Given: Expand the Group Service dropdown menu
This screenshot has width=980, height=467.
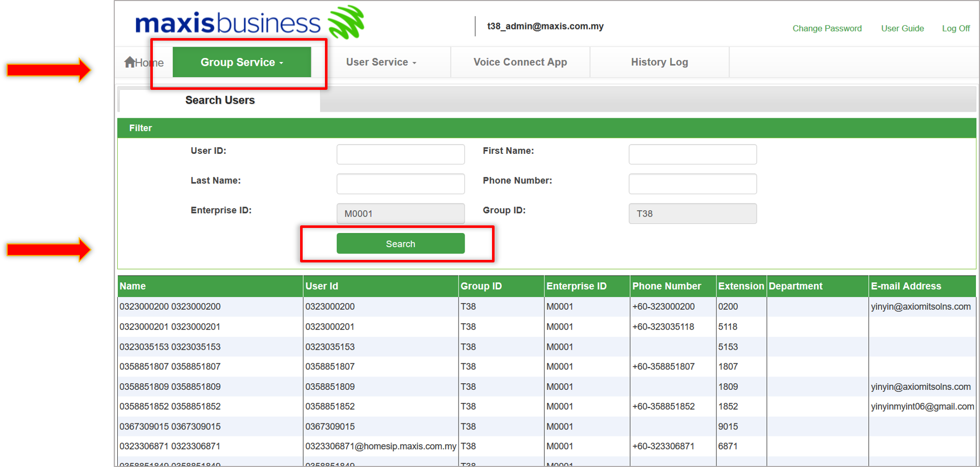Looking at the screenshot, I should coord(242,62).
